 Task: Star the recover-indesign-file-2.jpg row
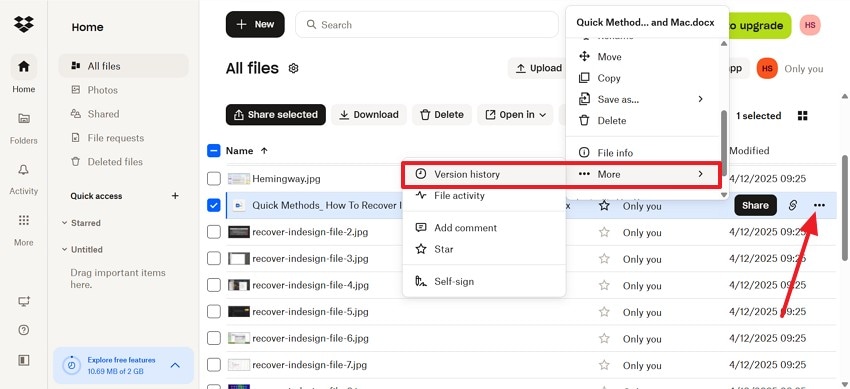pyautogui.click(x=604, y=232)
